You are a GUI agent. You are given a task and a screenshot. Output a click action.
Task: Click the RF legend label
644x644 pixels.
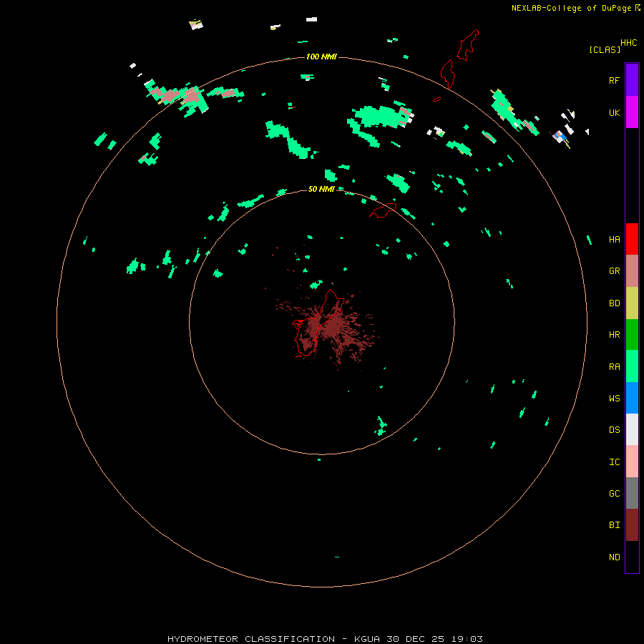tap(614, 80)
